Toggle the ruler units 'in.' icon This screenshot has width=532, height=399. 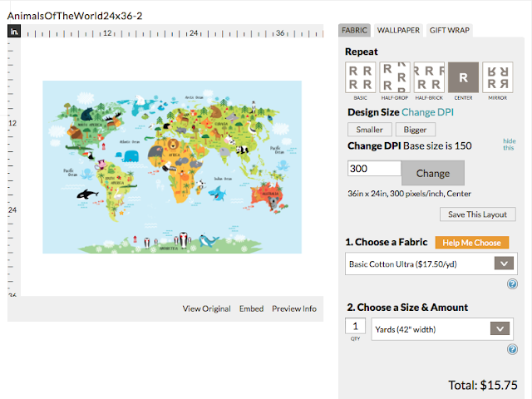coord(14,32)
